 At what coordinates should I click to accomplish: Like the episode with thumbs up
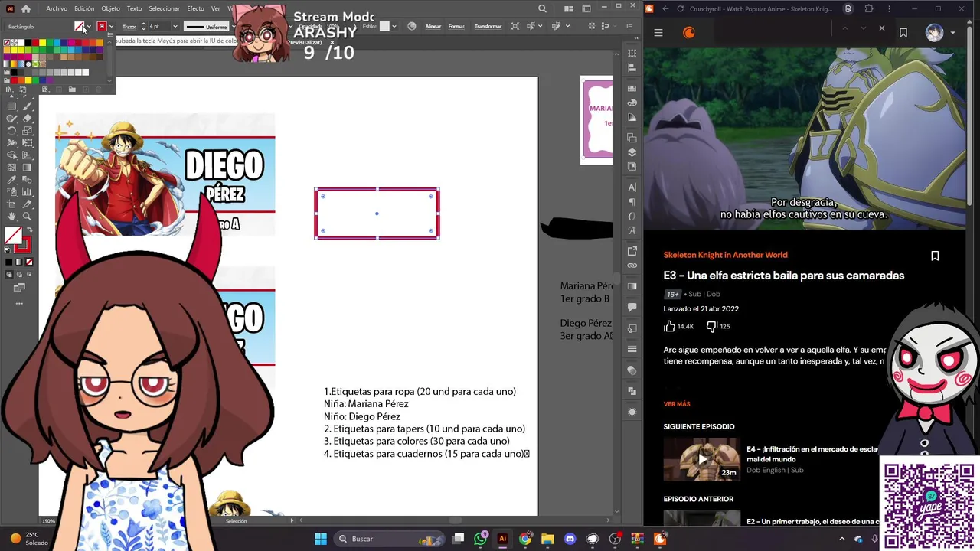(x=669, y=326)
